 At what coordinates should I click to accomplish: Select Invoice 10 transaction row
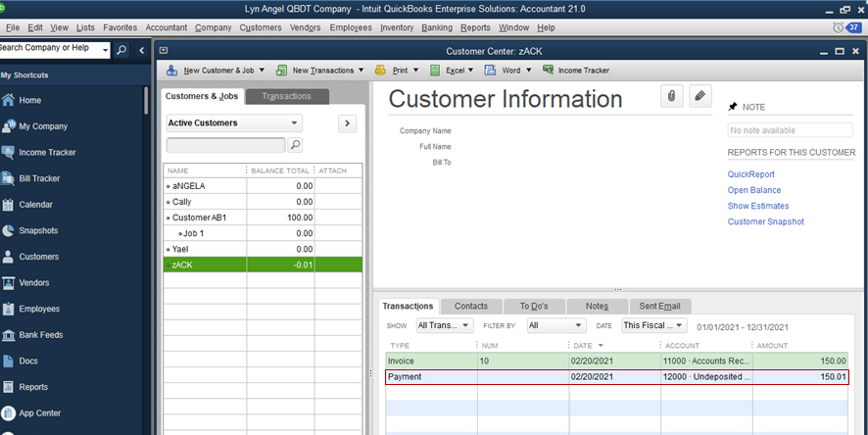[x=616, y=361]
